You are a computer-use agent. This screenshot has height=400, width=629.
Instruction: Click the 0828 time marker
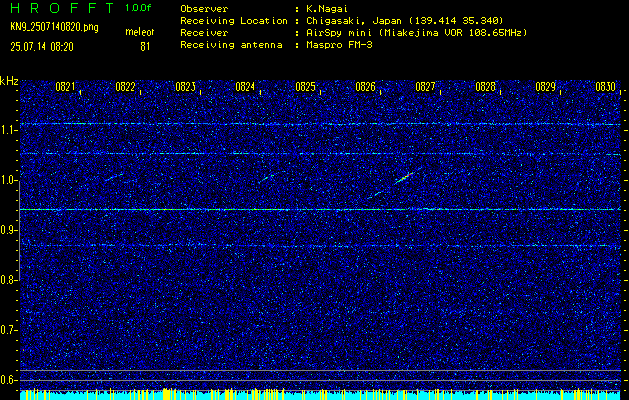pos(485,87)
